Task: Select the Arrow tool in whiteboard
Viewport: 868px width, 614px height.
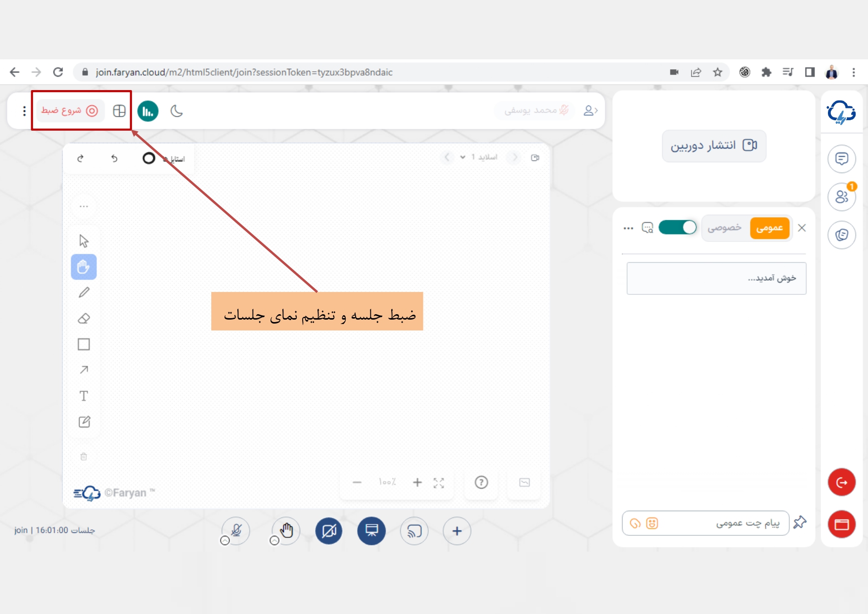Action: click(x=84, y=370)
